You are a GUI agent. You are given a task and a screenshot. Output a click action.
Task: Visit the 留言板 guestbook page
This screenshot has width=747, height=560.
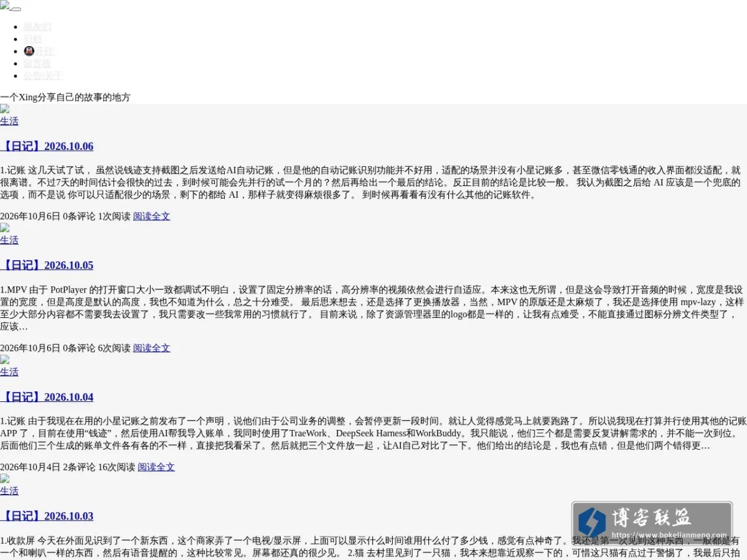[x=37, y=63]
